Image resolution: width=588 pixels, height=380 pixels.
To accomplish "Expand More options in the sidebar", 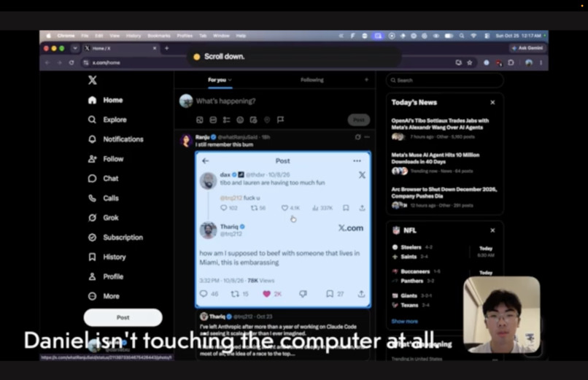I will (104, 296).
